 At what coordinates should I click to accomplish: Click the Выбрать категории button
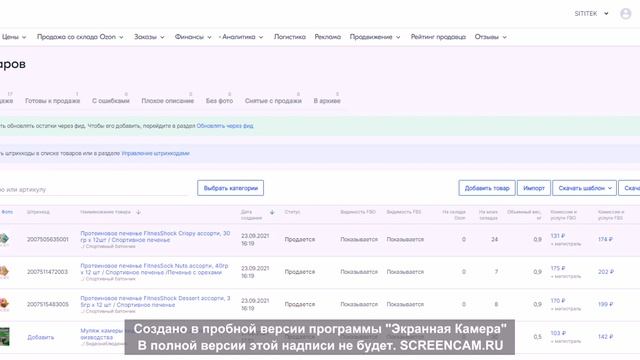pyautogui.click(x=230, y=188)
